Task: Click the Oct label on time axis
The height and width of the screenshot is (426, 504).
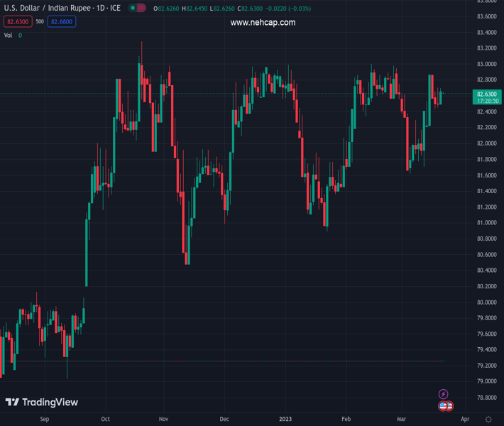Action: click(x=105, y=420)
